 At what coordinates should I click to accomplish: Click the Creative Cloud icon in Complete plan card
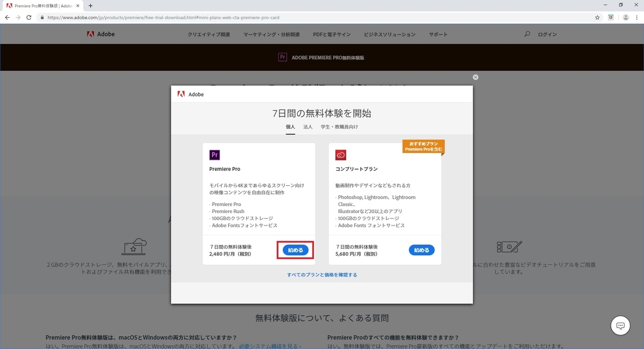click(x=341, y=155)
